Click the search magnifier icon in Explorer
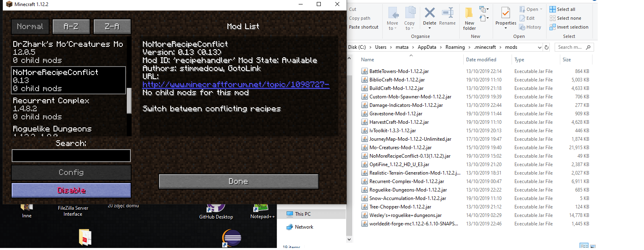The width and height of the screenshot is (644, 250). coord(588,47)
